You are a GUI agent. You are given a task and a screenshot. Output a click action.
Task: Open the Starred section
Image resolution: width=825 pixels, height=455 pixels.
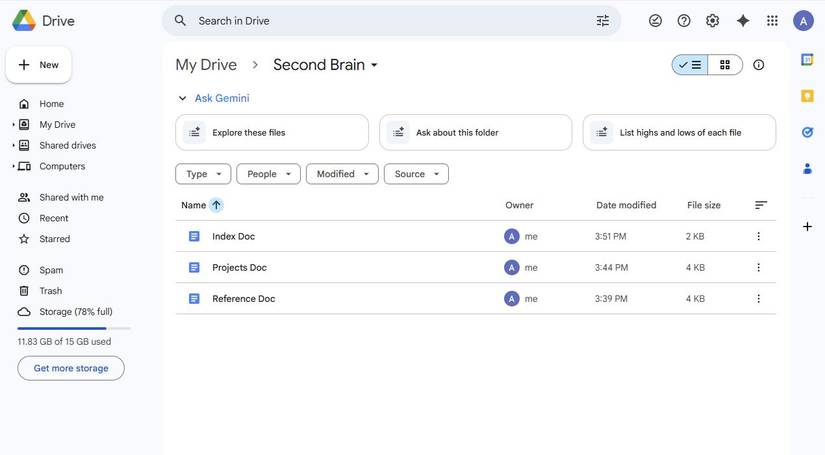54,239
